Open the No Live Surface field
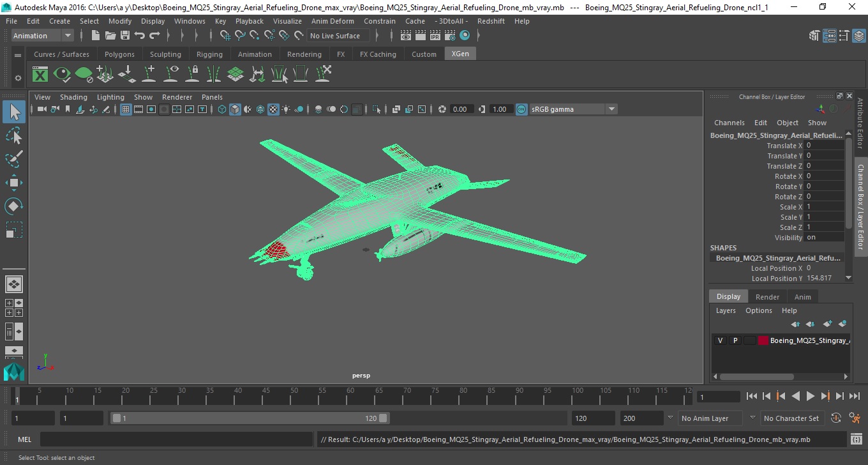868x465 pixels. click(338, 36)
